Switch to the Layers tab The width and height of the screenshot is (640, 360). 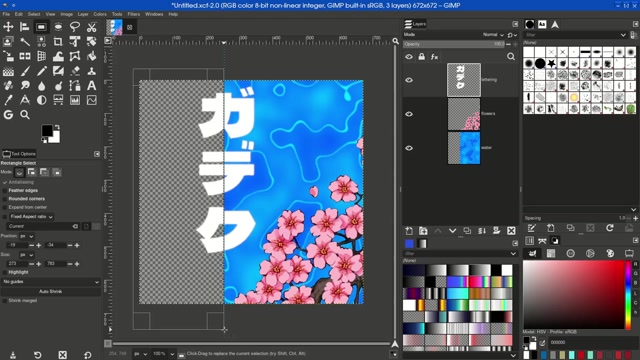pyautogui.click(x=415, y=24)
